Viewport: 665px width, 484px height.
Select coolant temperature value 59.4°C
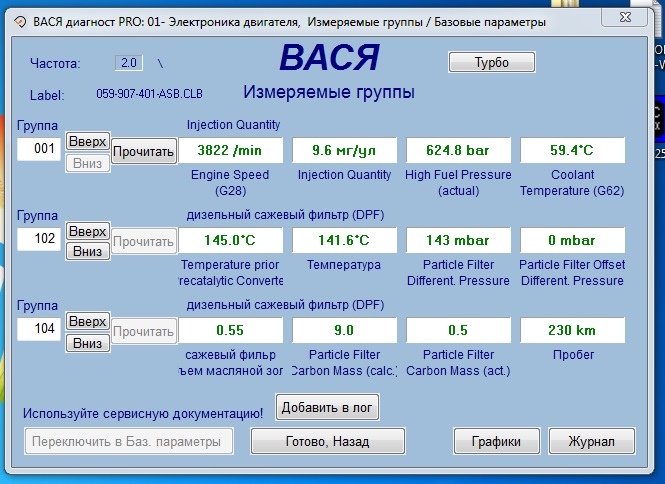click(573, 150)
